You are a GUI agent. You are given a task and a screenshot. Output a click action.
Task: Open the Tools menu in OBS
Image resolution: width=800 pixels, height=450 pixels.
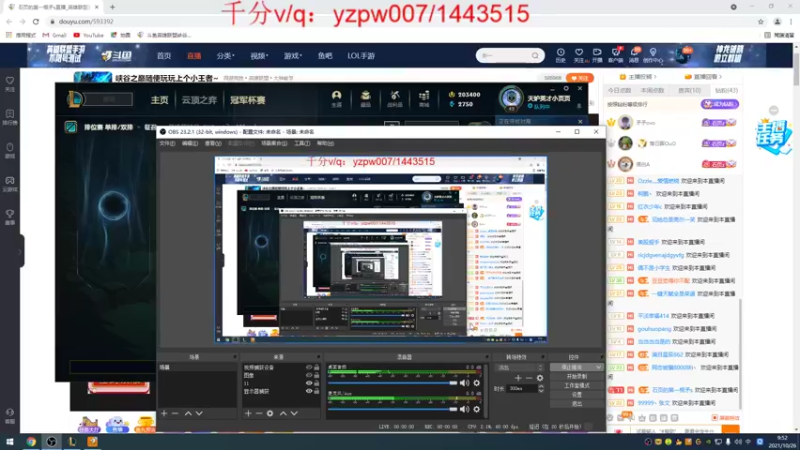(302, 143)
